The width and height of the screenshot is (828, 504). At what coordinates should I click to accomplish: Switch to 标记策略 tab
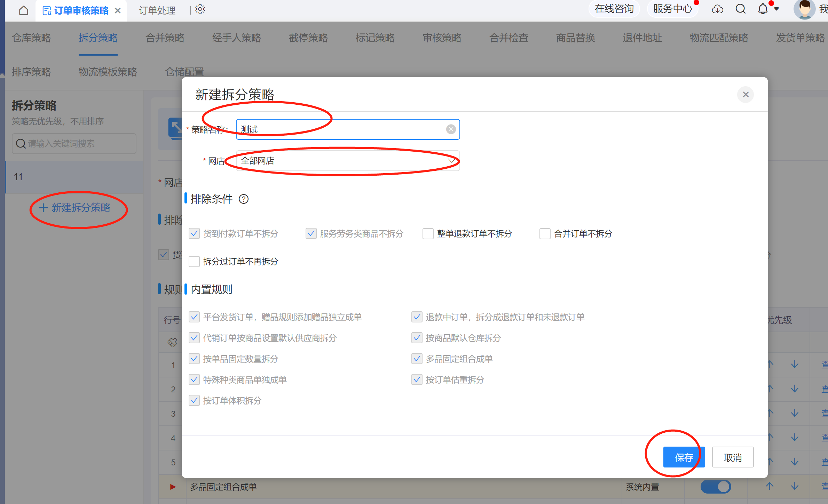(375, 38)
